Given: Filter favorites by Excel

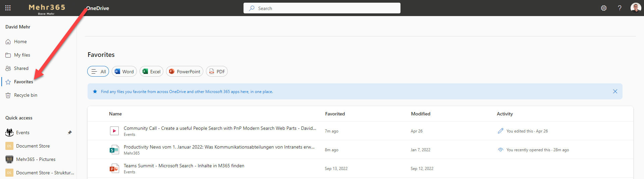Looking at the screenshot, I should 151,71.
